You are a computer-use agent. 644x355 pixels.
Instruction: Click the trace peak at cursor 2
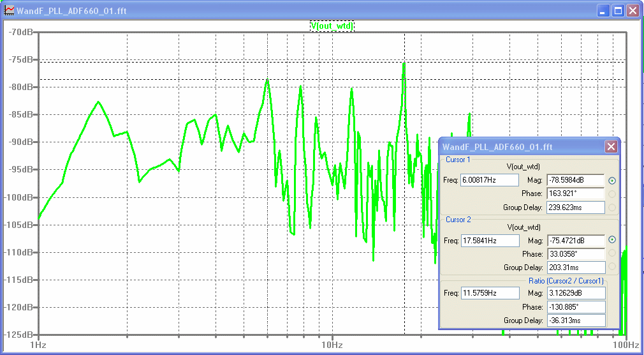(404, 63)
